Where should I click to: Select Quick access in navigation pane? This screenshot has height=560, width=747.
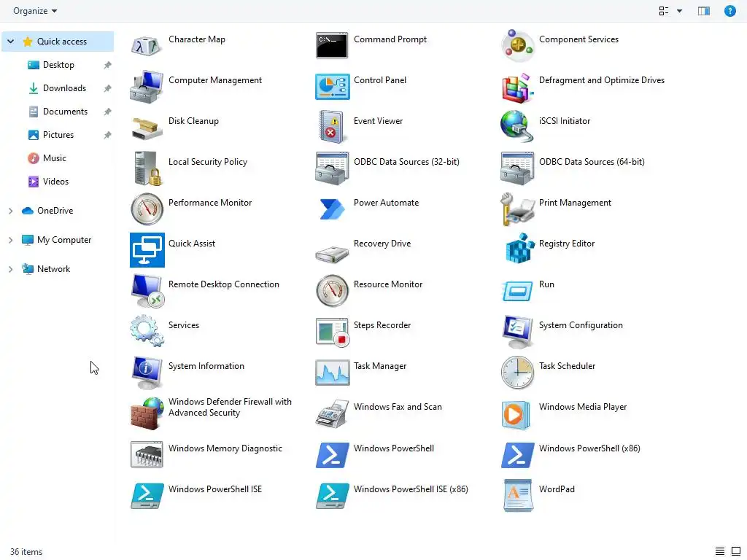[x=58, y=42]
